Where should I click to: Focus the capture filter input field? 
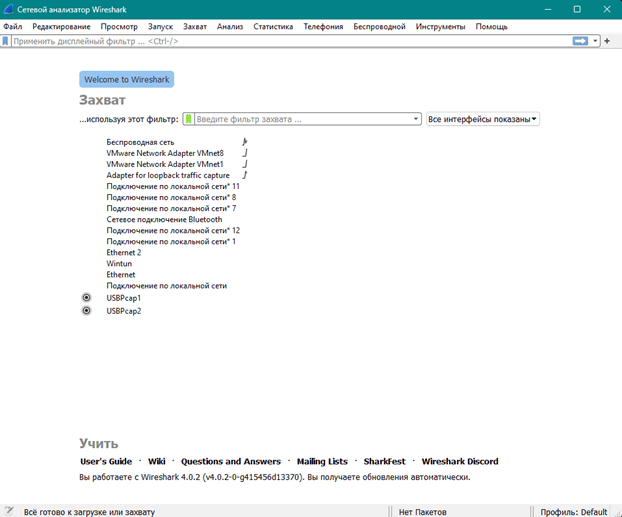point(303,119)
